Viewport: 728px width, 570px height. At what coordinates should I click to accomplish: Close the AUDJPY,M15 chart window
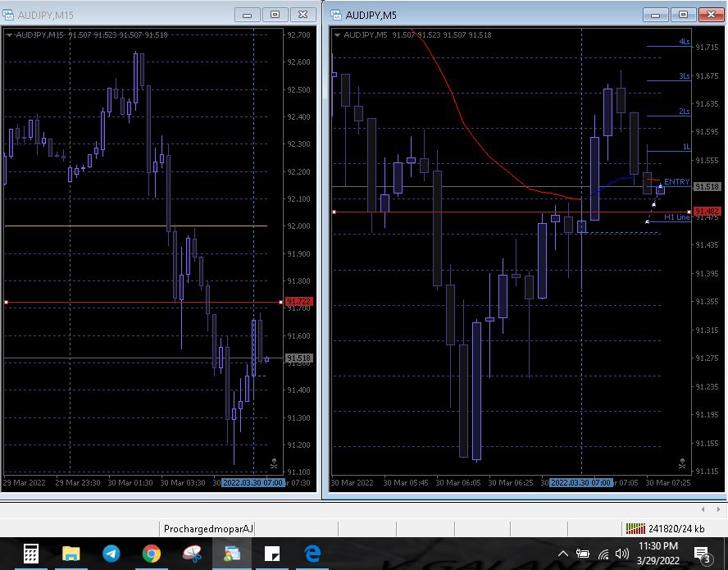303,15
